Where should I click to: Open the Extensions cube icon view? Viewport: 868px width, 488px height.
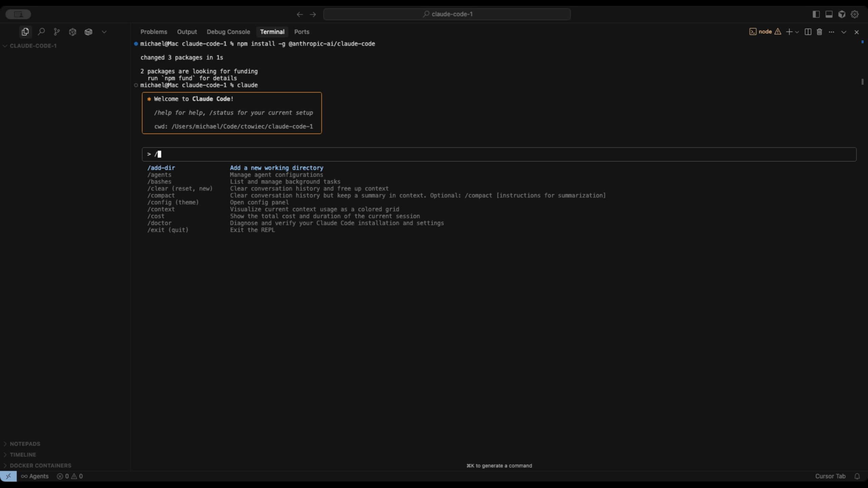click(x=73, y=32)
